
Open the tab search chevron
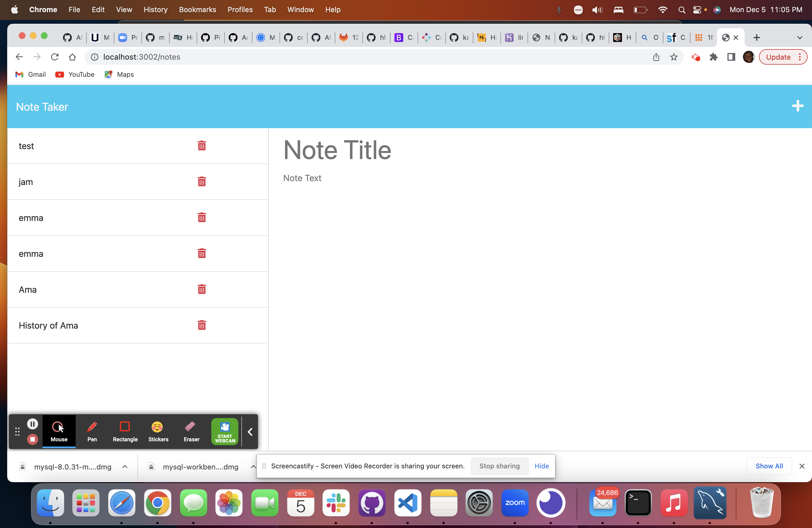[800, 38]
